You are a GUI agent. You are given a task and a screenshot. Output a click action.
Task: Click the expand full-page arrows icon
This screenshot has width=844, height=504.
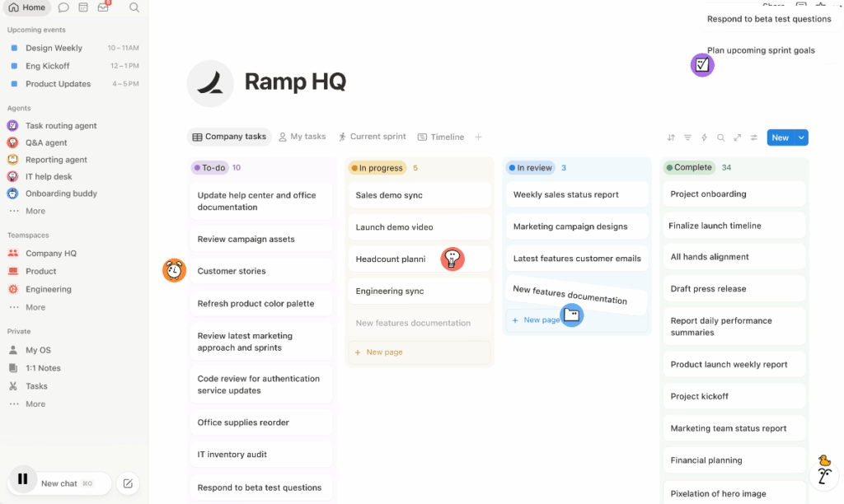(x=738, y=138)
